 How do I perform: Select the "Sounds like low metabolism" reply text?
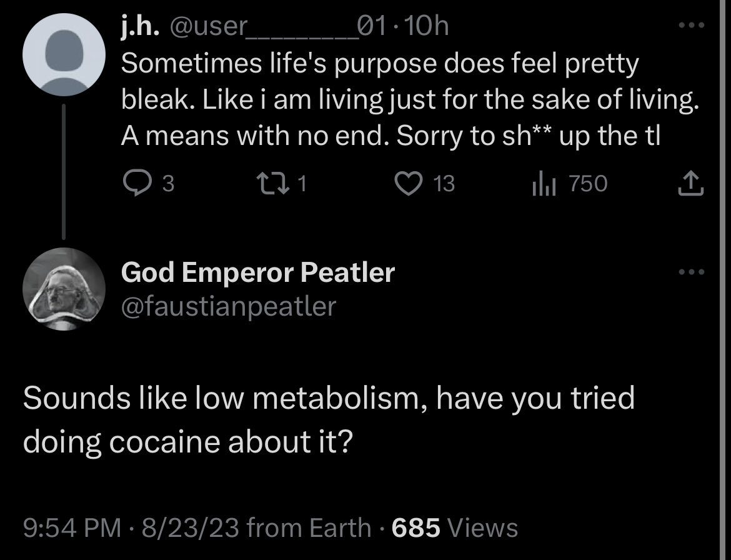tap(328, 420)
